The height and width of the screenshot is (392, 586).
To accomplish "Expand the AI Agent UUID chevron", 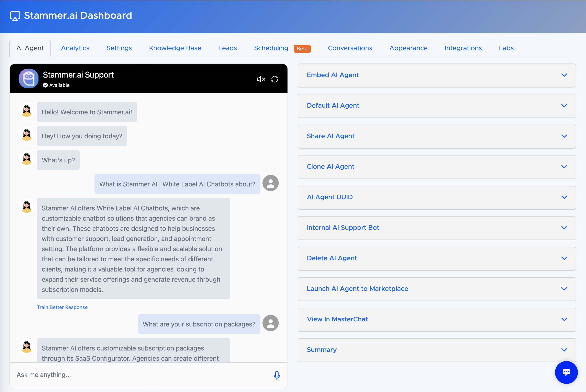I will coord(564,197).
